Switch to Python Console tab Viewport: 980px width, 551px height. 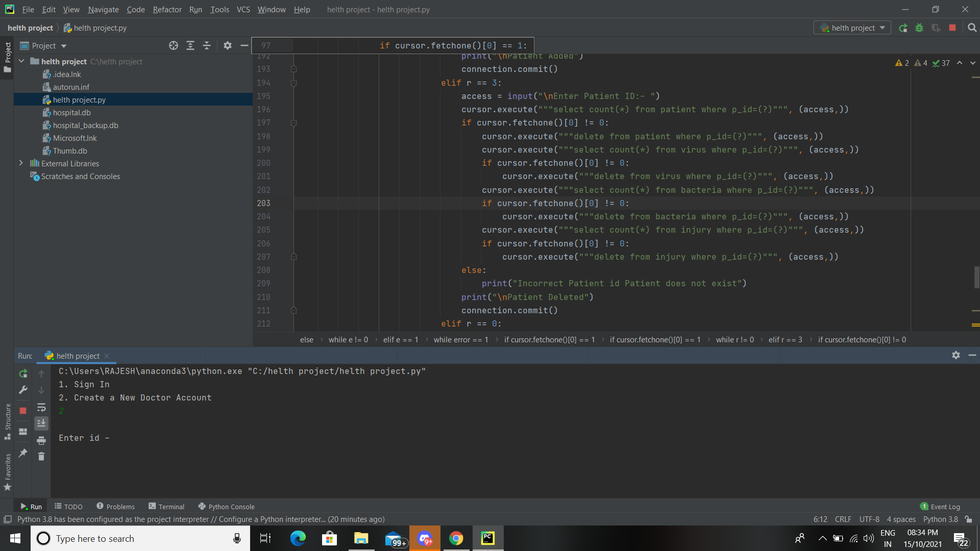point(226,507)
